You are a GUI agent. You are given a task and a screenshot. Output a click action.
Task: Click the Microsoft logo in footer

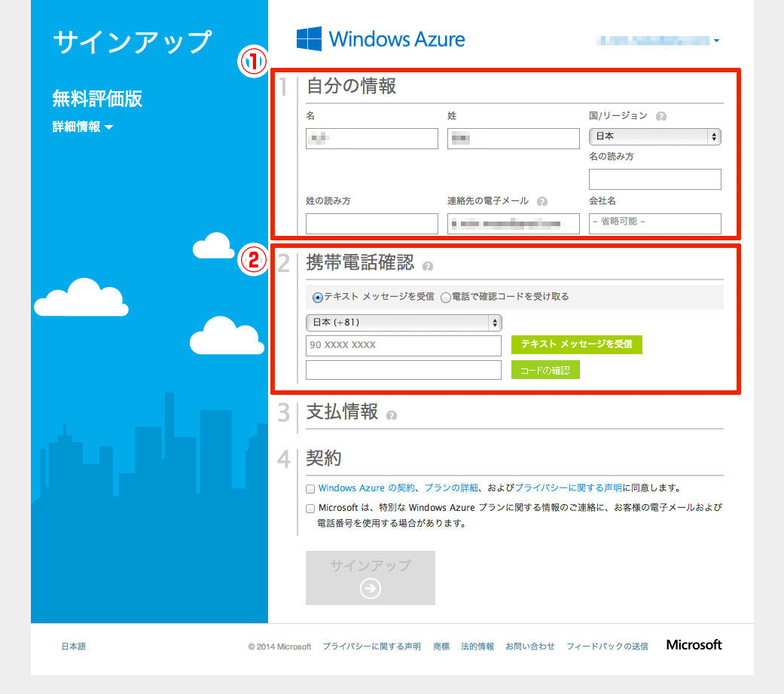[694, 645]
